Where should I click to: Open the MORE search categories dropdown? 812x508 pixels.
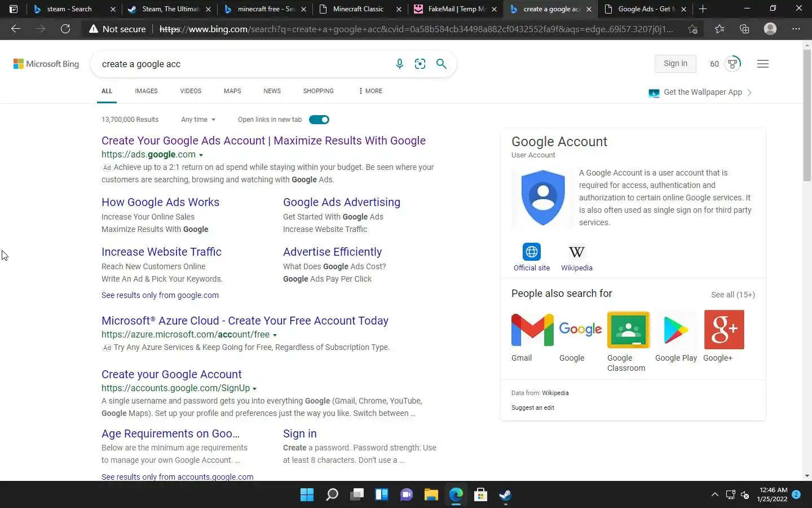point(370,91)
